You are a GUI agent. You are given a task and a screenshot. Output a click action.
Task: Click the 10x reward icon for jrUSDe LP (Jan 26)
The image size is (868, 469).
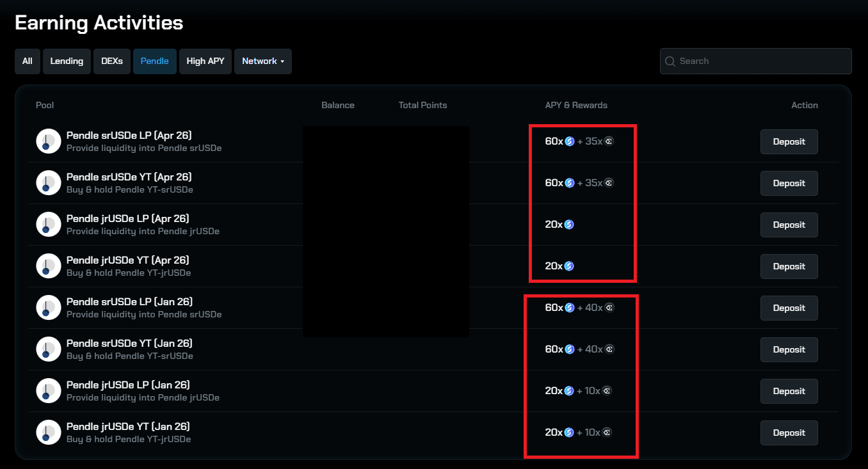coord(607,391)
